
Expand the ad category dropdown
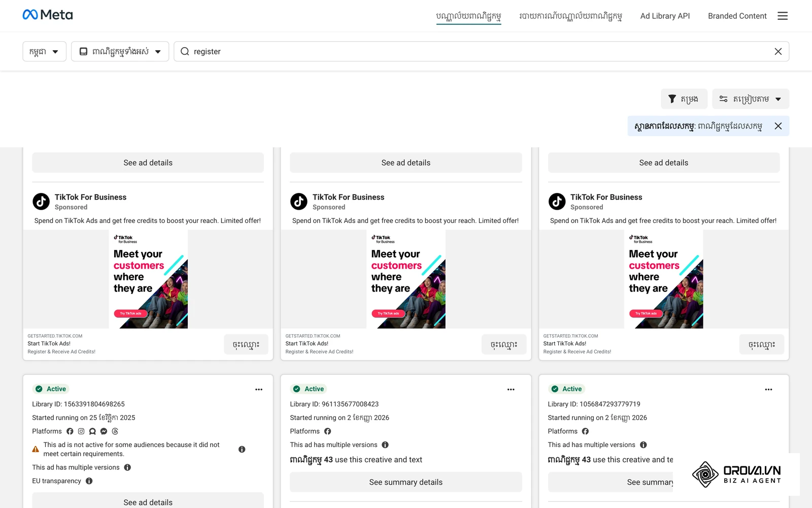(120, 51)
